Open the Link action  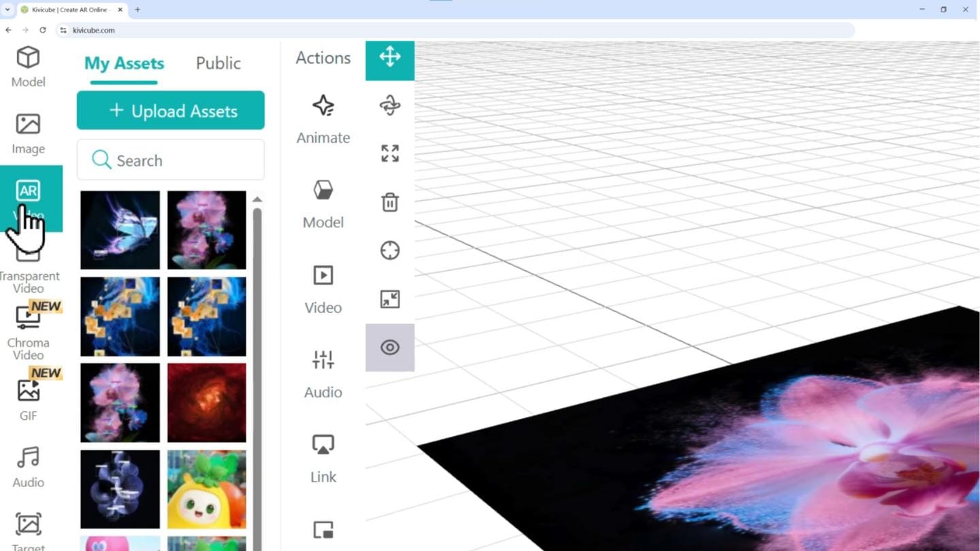pyautogui.click(x=323, y=459)
